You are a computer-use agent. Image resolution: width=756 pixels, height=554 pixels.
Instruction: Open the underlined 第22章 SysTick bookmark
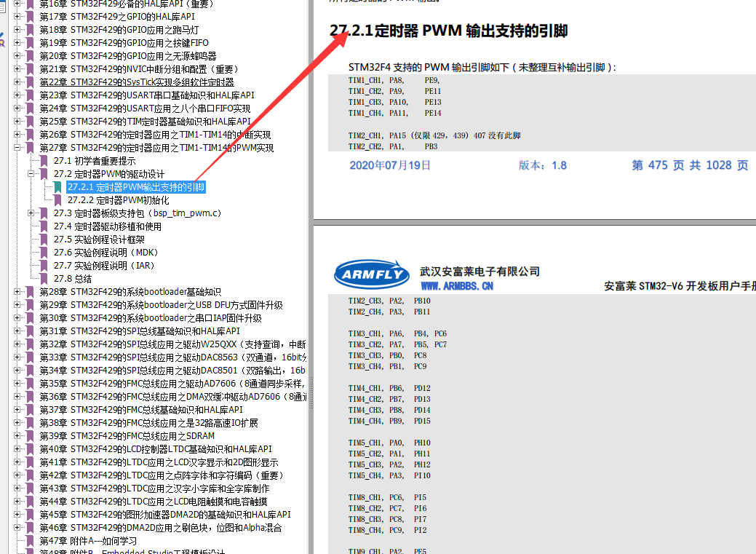[x=137, y=82]
